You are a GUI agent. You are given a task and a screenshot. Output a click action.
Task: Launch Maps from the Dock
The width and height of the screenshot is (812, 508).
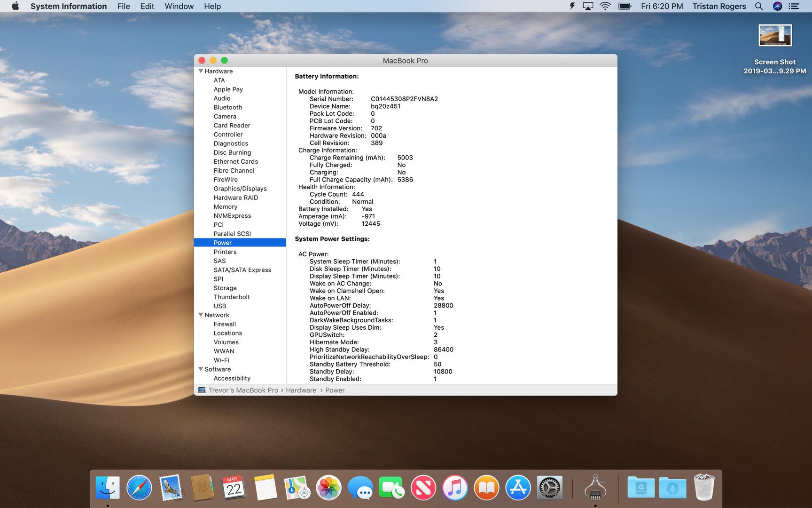click(297, 488)
